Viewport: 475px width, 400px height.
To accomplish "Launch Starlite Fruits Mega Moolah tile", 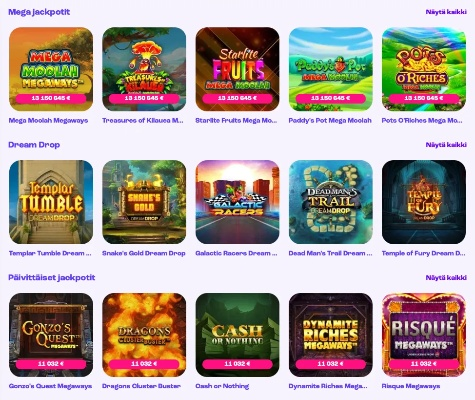I will point(237,69).
